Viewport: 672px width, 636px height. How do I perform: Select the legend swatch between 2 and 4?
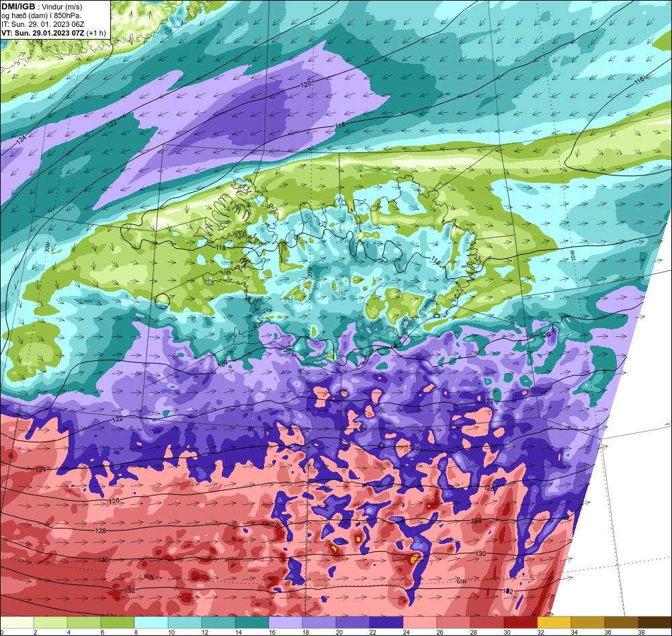(x=50, y=623)
